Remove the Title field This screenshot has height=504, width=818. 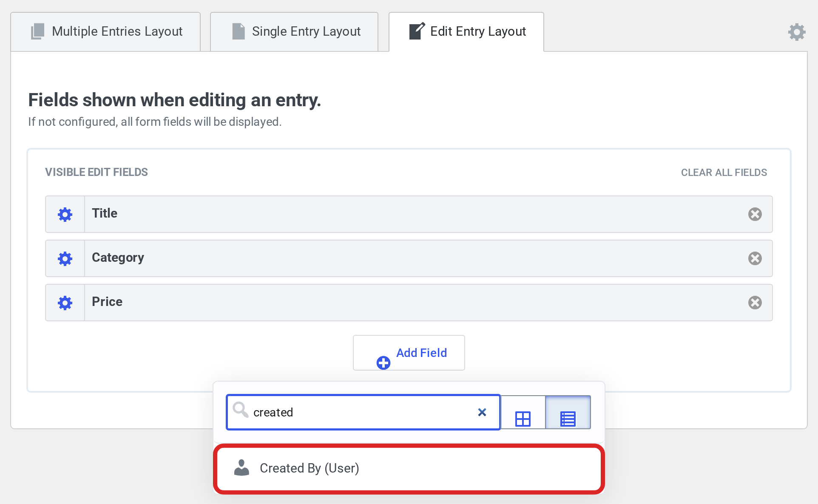point(755,214)
